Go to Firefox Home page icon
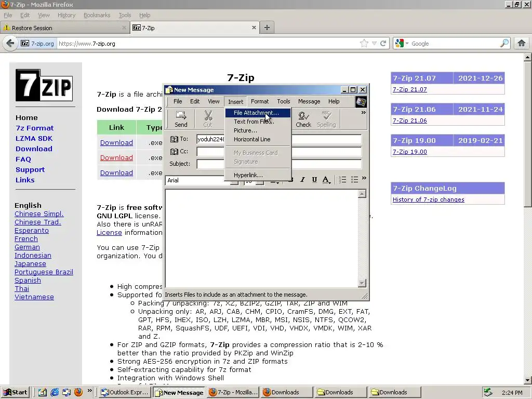The image size is (532, 399). tap(522, 44)
